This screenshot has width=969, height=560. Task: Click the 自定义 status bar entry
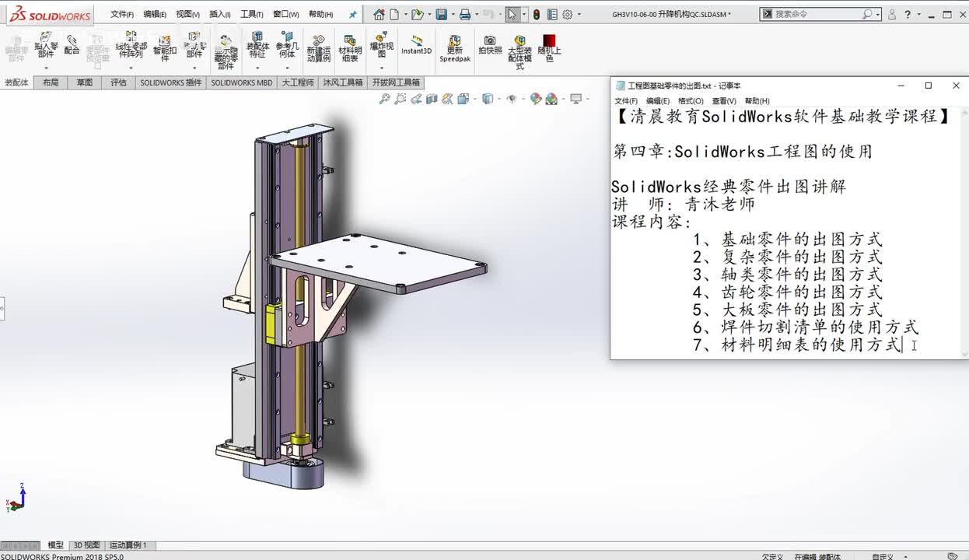[883, 556]
